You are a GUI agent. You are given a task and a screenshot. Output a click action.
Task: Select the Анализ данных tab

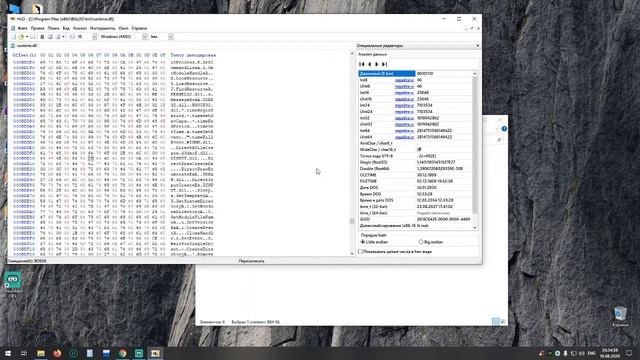(372, 54)
